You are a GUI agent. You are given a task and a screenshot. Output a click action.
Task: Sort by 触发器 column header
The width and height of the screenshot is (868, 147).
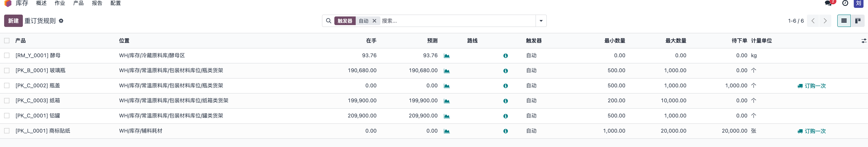[x=534, y=41]
